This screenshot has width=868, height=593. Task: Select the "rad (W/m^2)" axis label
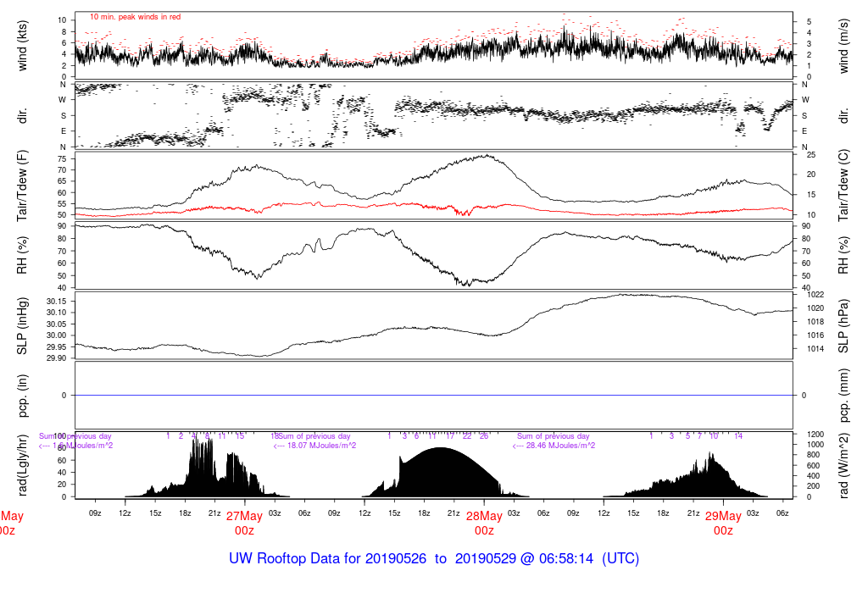tap(843, 465)
